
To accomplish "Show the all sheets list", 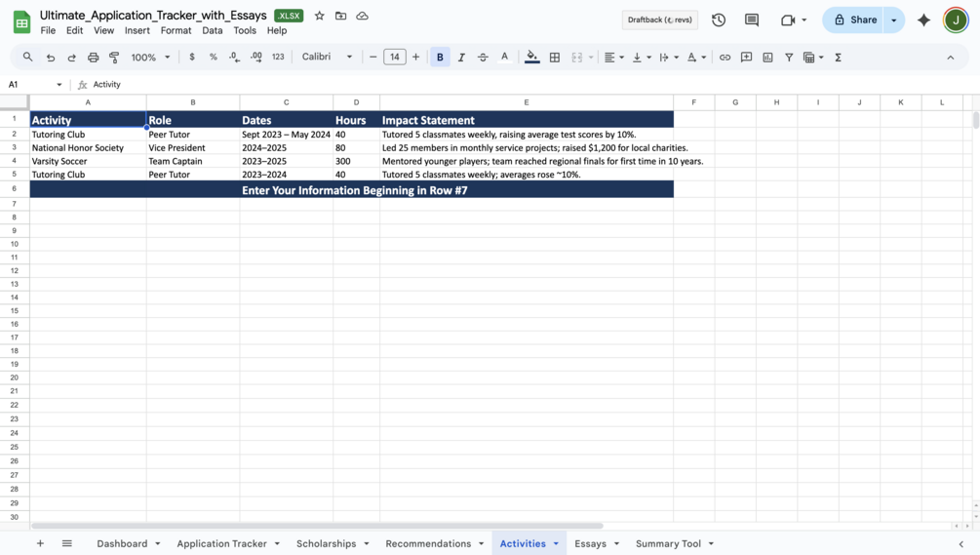I will point(67,543).
